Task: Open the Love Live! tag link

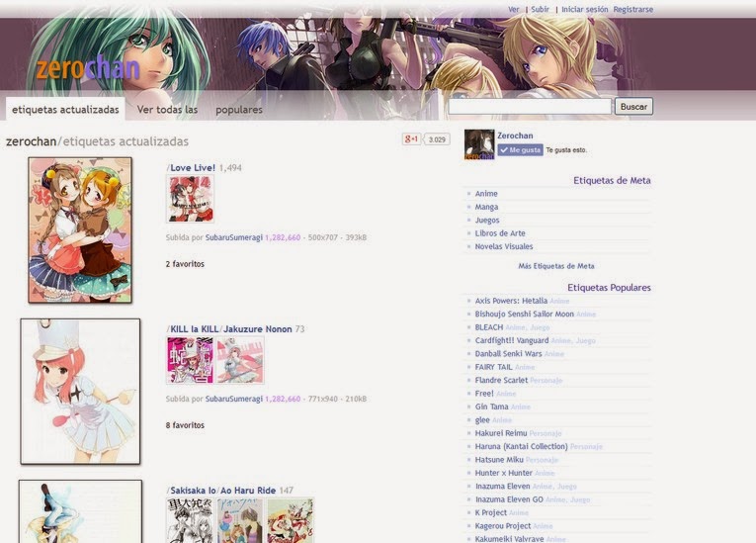Action: click(x=193, y=168)
